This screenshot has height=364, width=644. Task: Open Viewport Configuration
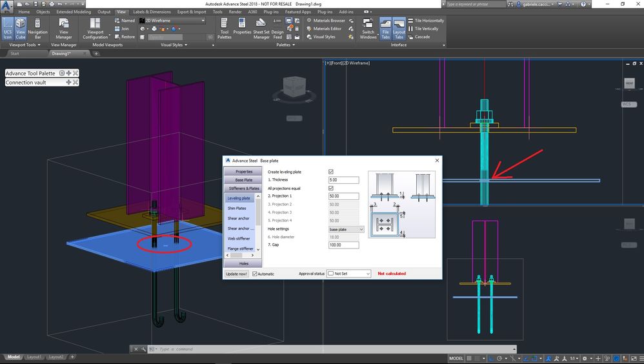tap(96, 28)
